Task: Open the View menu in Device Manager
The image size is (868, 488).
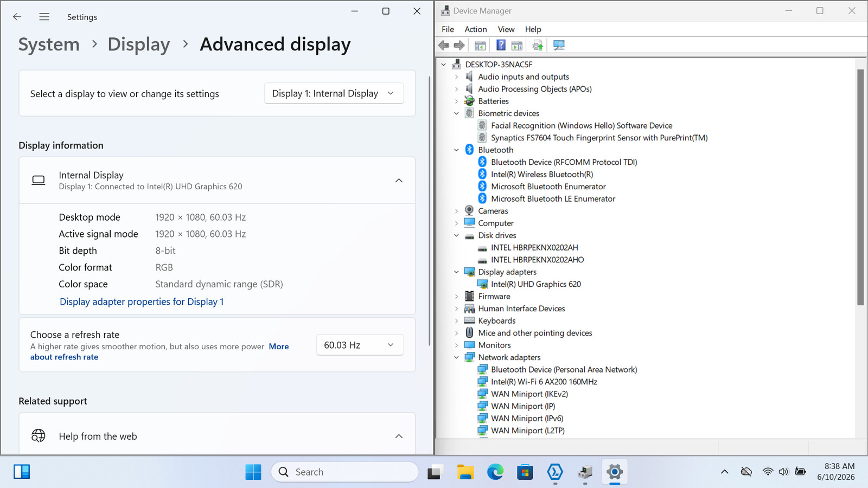Action: [x=506, y=29]
